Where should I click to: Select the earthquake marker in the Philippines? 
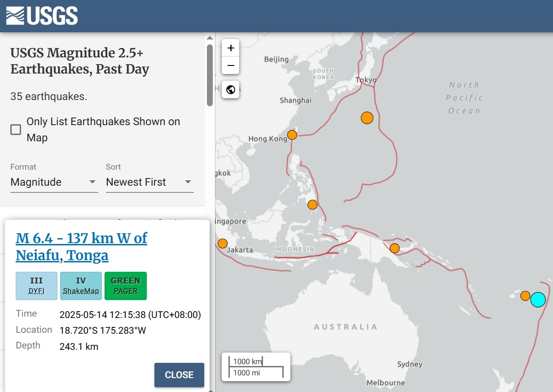click(312, 205)
